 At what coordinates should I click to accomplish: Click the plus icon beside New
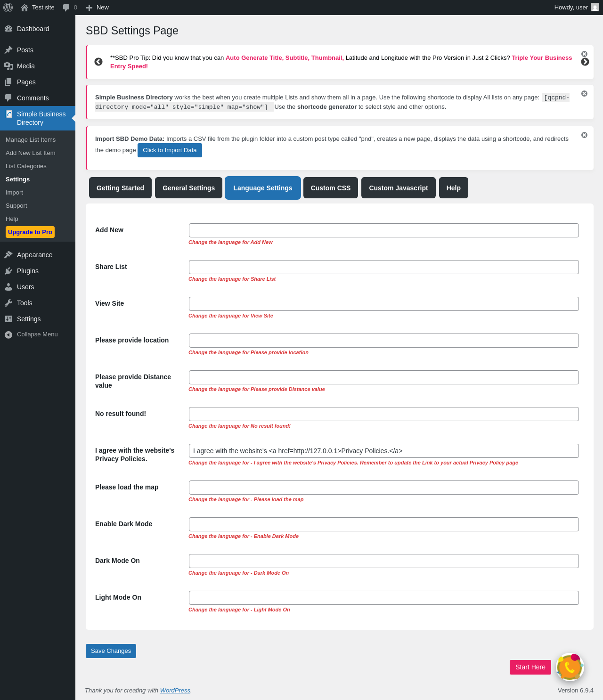click(89, 8)
